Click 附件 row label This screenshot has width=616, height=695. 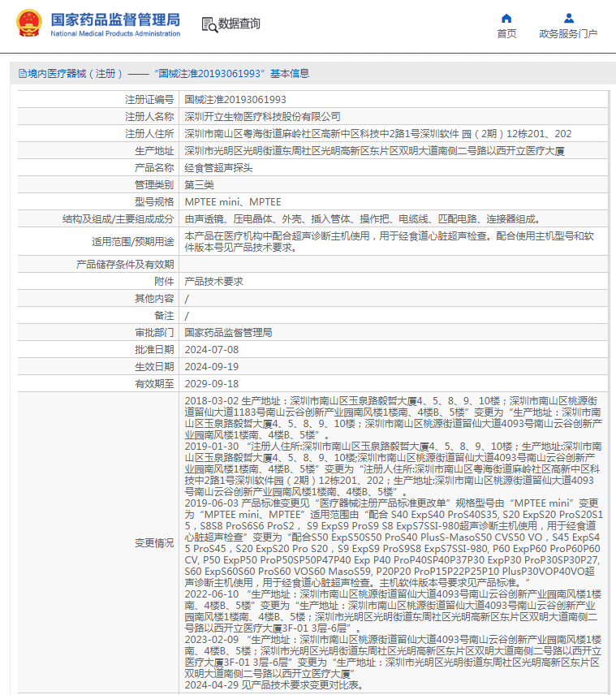click(x=164, y=282)
